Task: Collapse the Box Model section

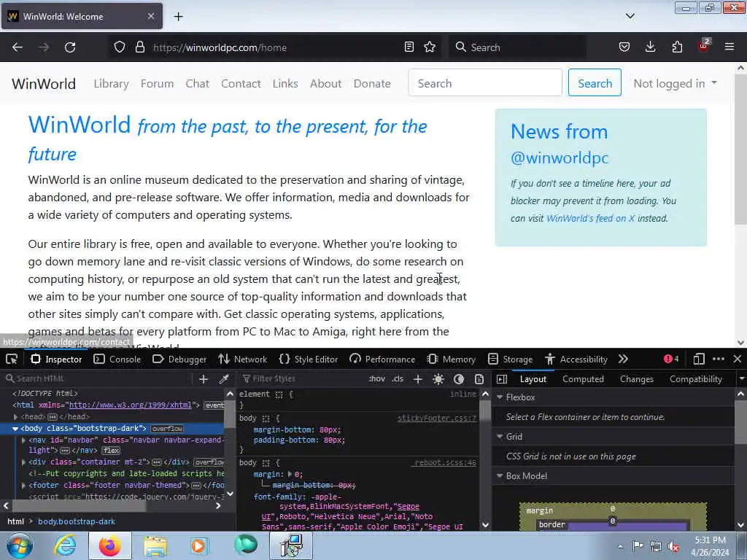Action: 500,476
